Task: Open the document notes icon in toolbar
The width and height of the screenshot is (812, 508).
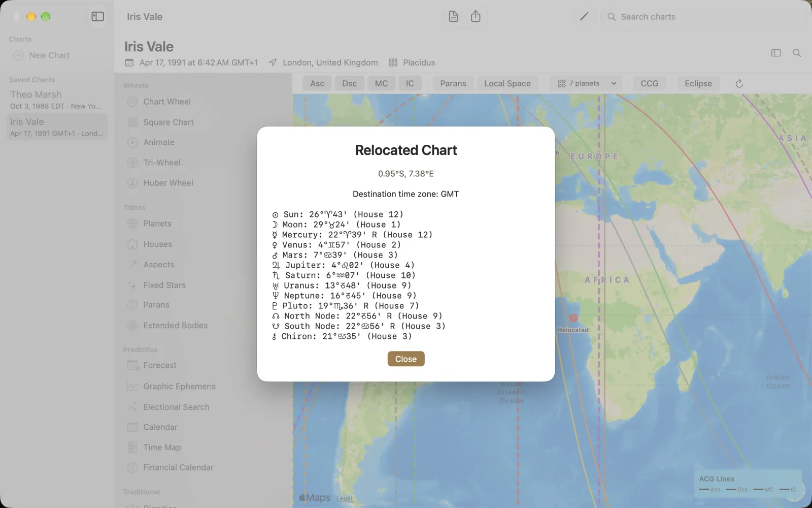Action: [x=453, y=17]
